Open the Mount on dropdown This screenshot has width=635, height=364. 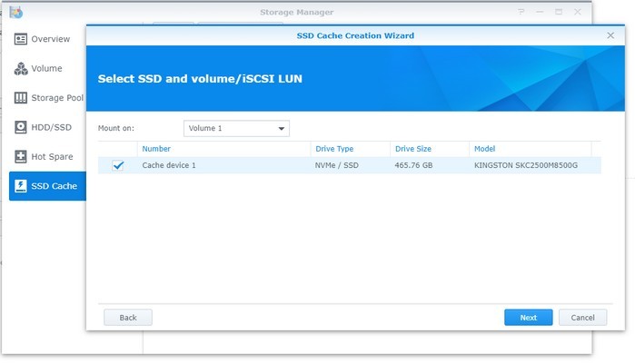pos(236,128)
